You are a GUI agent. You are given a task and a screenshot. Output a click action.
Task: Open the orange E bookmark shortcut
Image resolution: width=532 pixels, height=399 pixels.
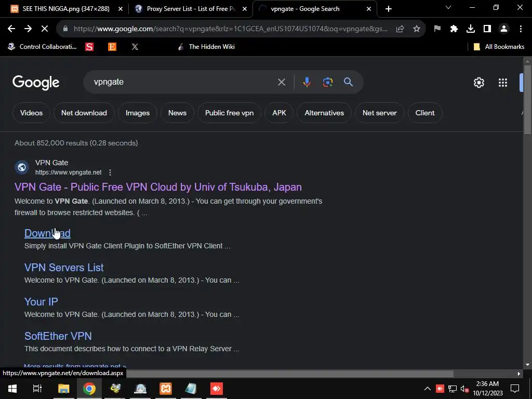pyautogui.click(x=112, y=47)
